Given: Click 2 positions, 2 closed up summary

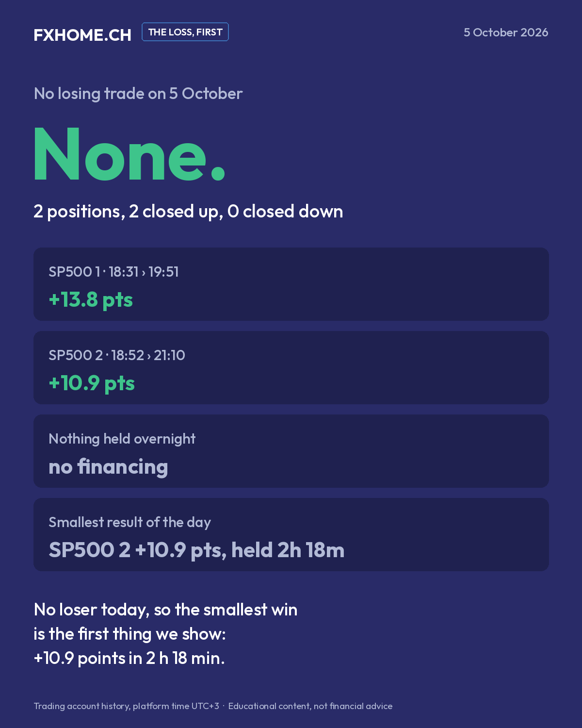Looking at the screenshot, I should [188, 212].
